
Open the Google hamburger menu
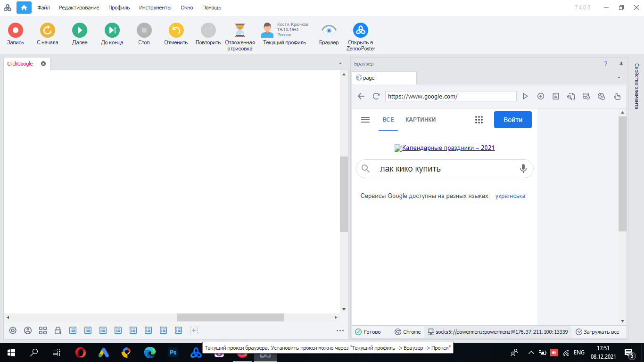coord(365,120)
